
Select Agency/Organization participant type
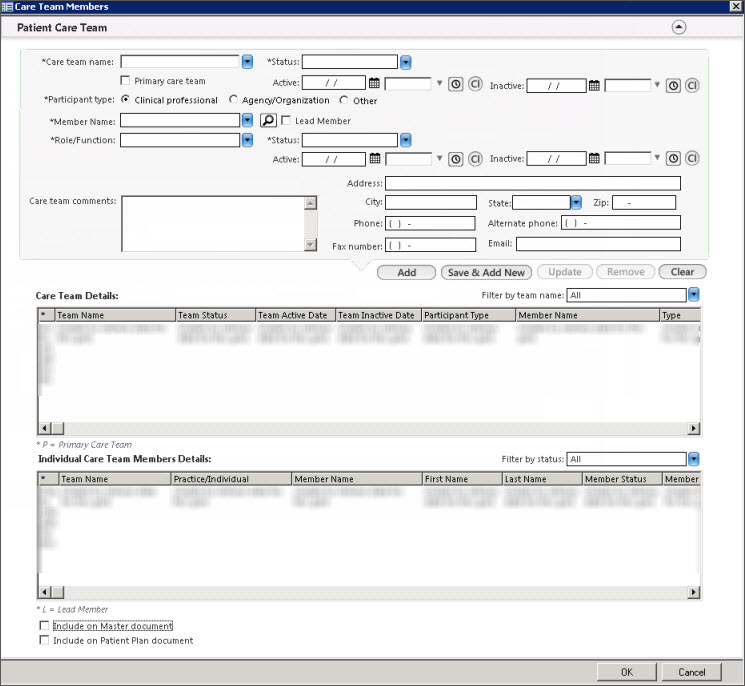234,100
